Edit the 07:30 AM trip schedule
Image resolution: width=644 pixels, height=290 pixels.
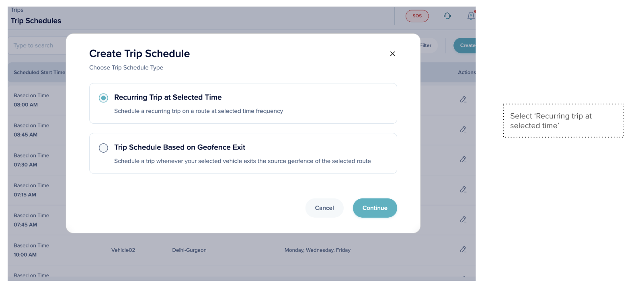click(x=463, y=159)
